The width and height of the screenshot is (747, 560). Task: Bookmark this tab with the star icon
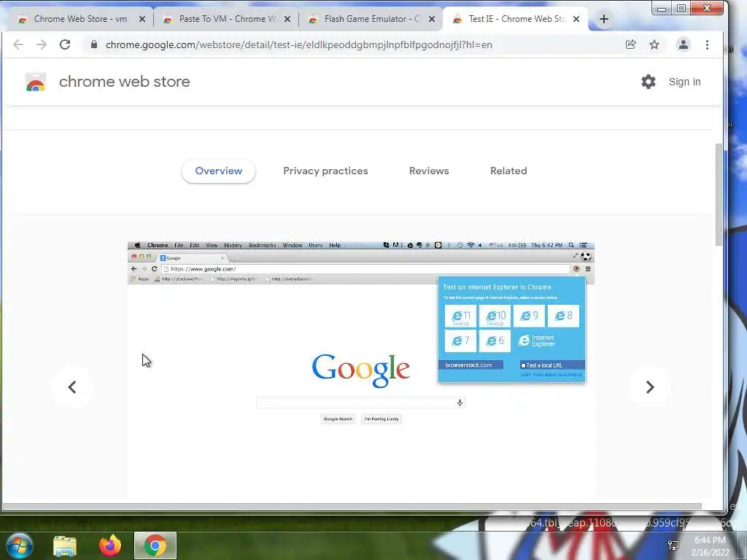[x=654, y=44]
